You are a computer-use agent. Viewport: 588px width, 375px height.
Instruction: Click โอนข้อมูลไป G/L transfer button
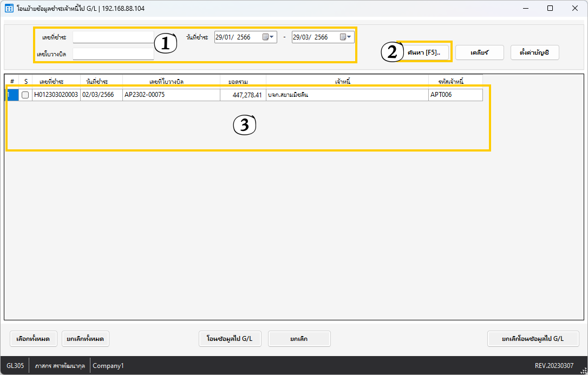[x=230, y=339]
